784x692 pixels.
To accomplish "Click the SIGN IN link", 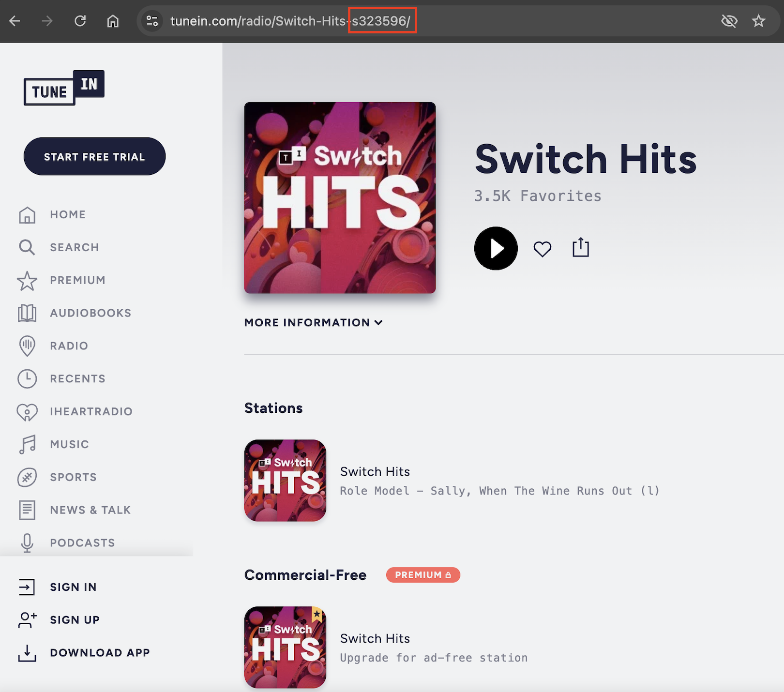I will click(x=74, y=587).
